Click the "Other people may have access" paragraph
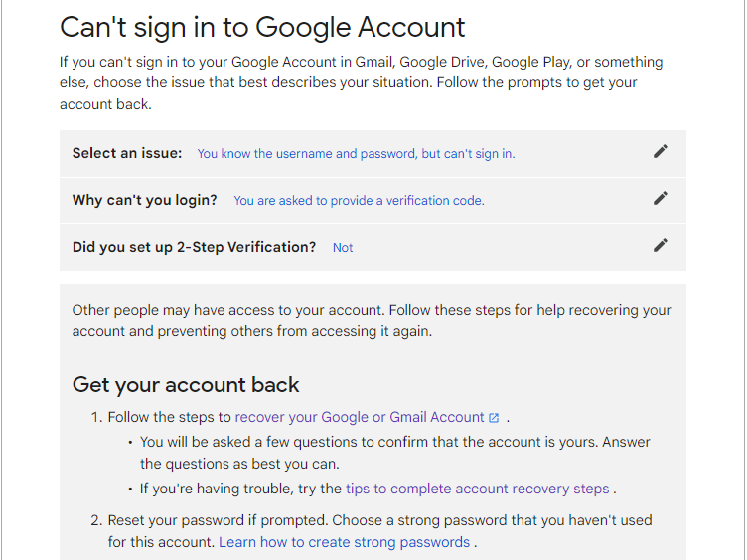 (372, 320)
